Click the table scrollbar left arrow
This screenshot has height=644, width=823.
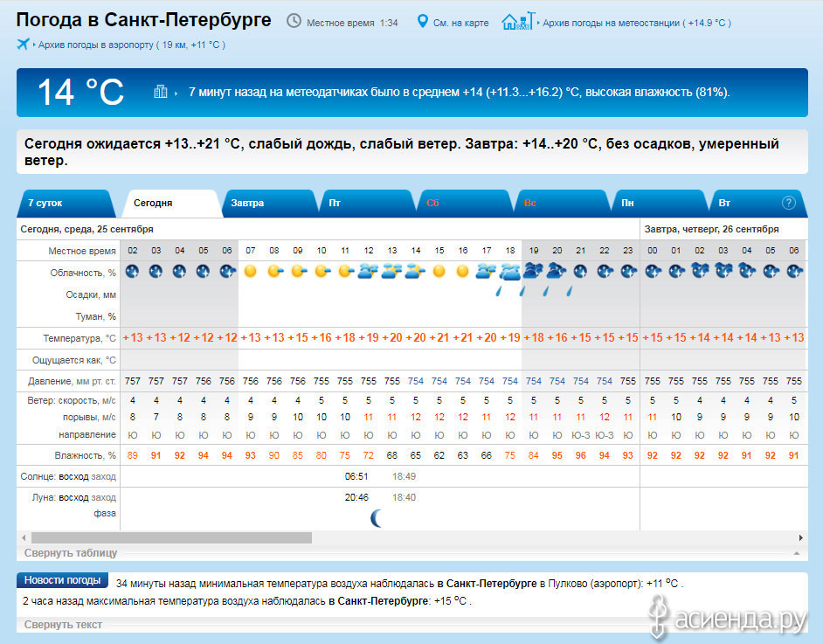pyautogui.click(x=24, y=538)
